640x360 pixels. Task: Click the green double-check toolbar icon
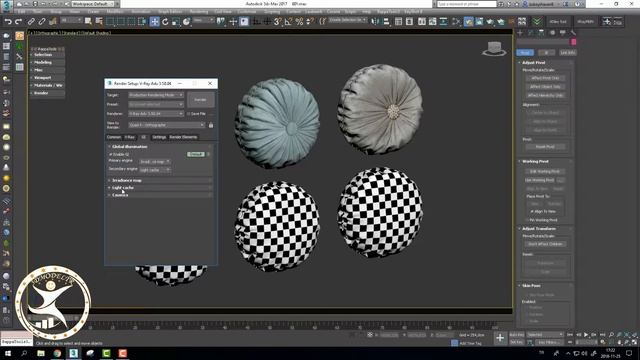click(x=537, y=22)
